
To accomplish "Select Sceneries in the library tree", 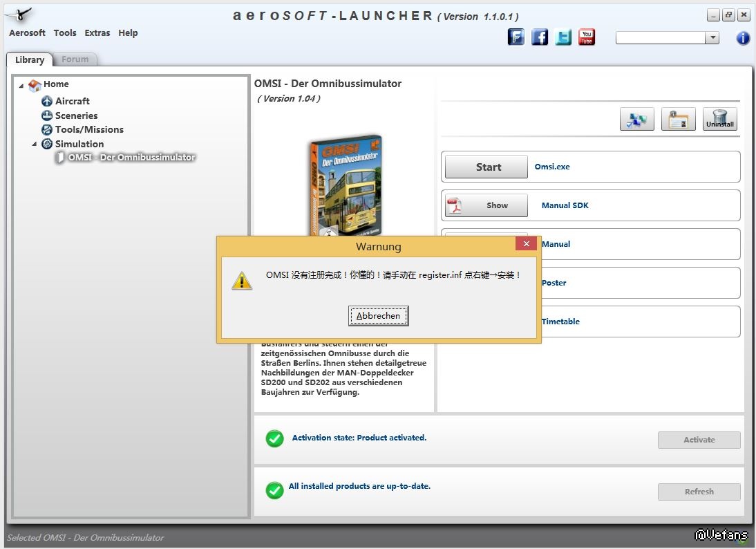I will pyautogui.click(x=76, y=115).
